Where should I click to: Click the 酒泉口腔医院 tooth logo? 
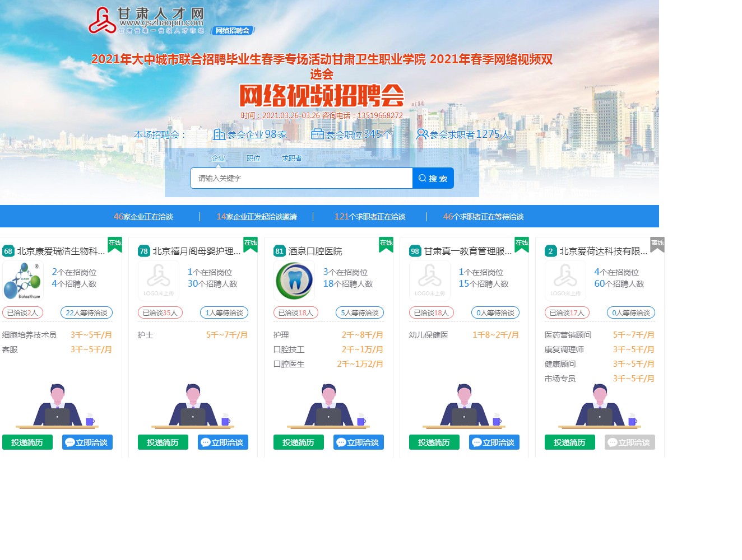[x=294, y=281]
